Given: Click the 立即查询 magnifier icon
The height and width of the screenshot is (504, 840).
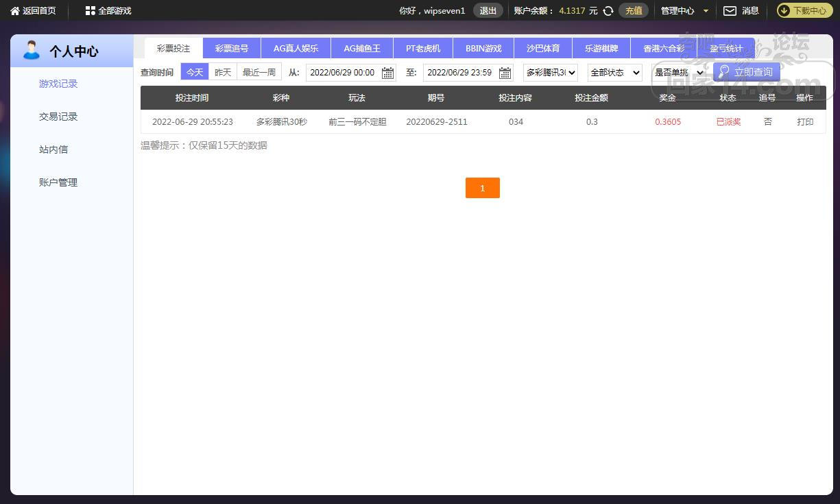Looking at the screenshot, I should [x=723, y=71].
